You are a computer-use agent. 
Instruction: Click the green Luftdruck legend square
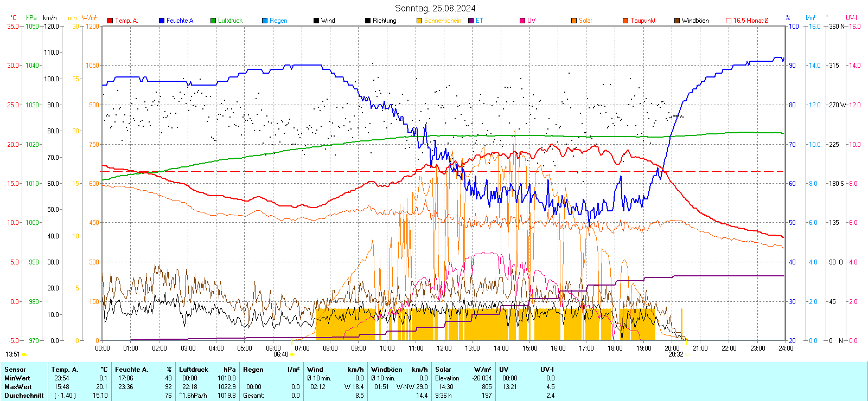tap(213, 21)
